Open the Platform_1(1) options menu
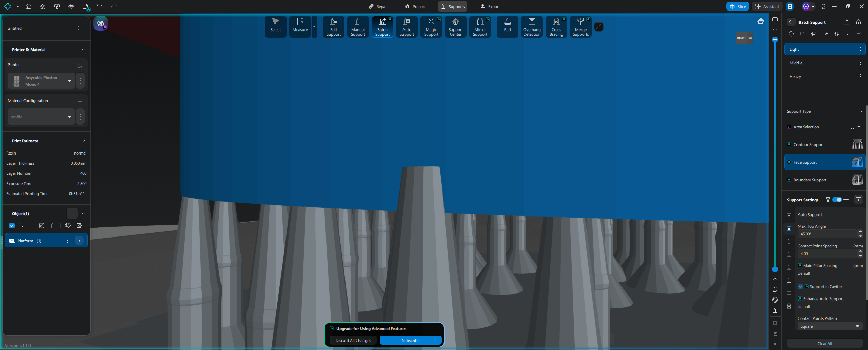Screen dimensions: 868x350 click(68, 241)
